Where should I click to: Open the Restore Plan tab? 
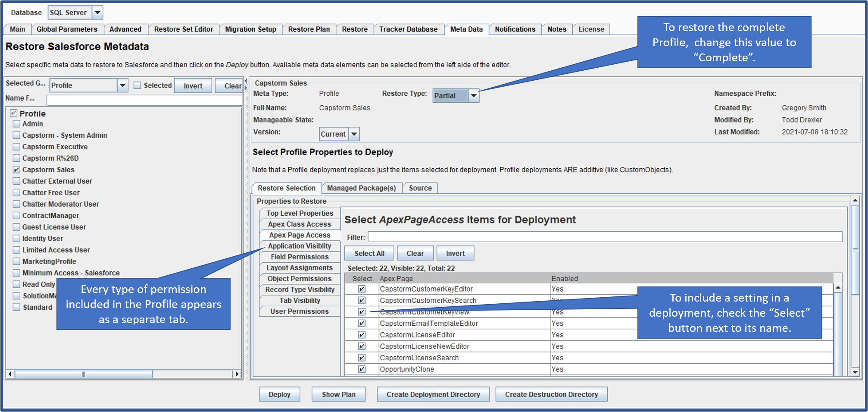point(309,29)
